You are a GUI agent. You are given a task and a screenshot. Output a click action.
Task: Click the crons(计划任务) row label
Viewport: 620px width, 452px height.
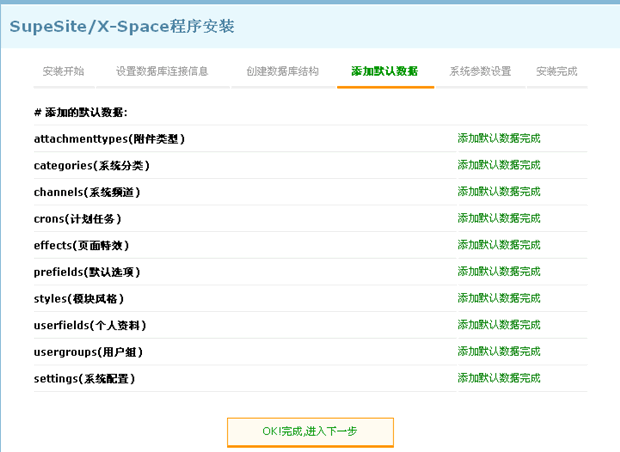pyautogui.click(x=78, y=219)
